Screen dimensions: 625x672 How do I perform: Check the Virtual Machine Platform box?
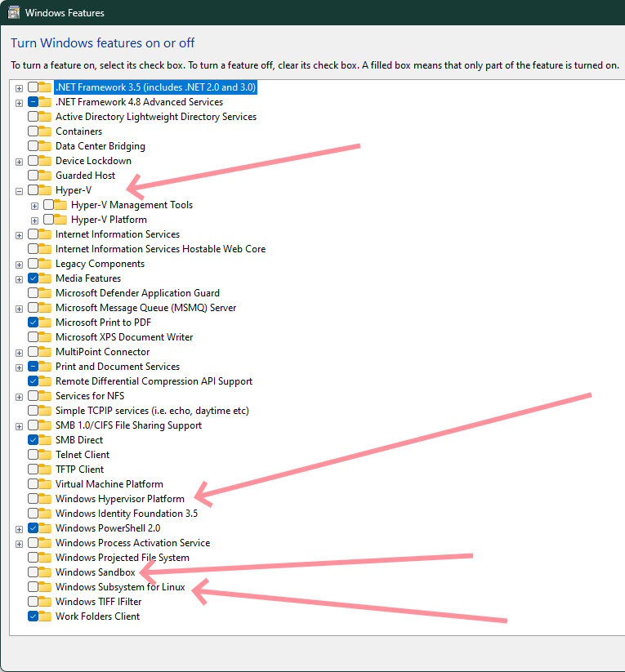[x=33, y=484]
